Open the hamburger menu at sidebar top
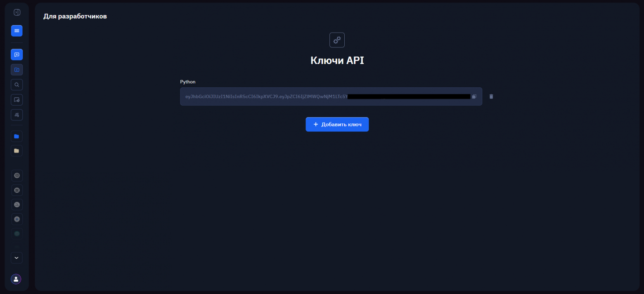Viewport: 644px width, 294px height. coord(17,31)
